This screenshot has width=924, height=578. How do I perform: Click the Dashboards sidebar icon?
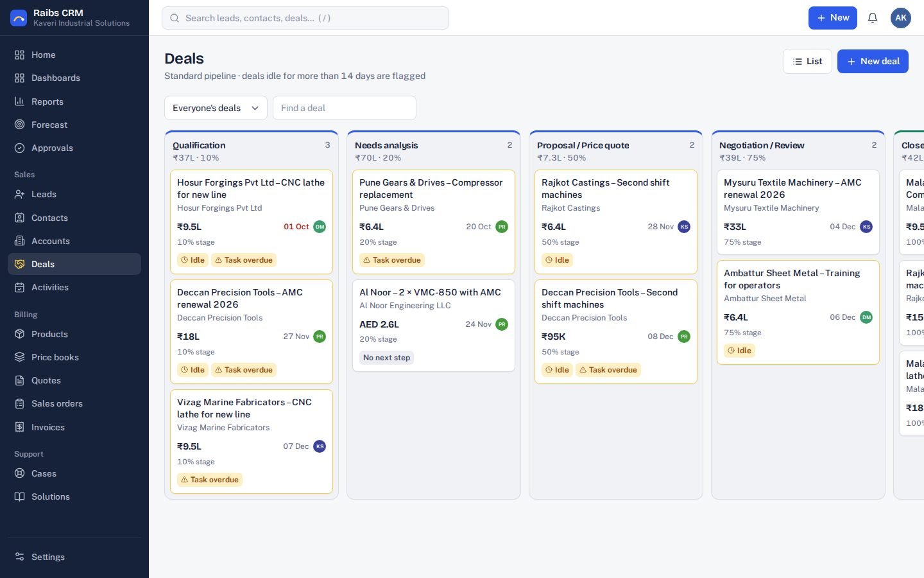(x=20, y=78)
